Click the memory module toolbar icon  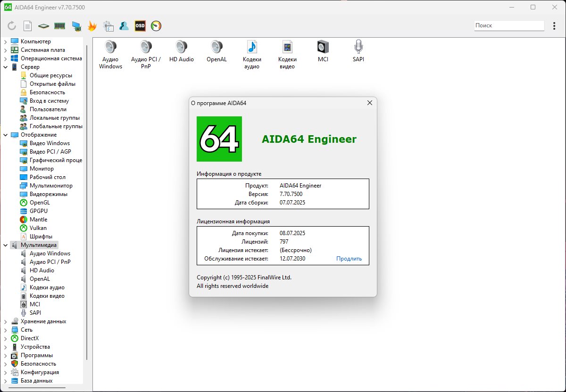(x=59, y=26)
